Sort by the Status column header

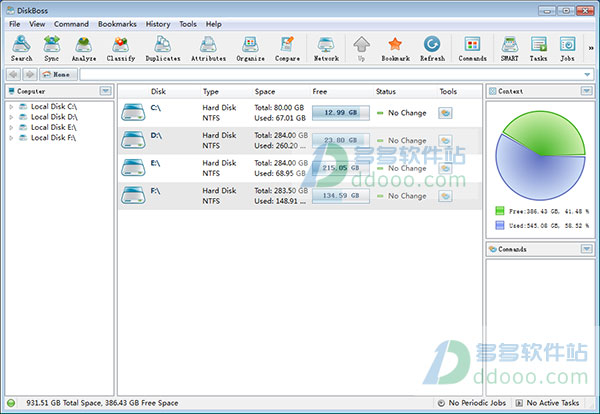click(386, 91)
